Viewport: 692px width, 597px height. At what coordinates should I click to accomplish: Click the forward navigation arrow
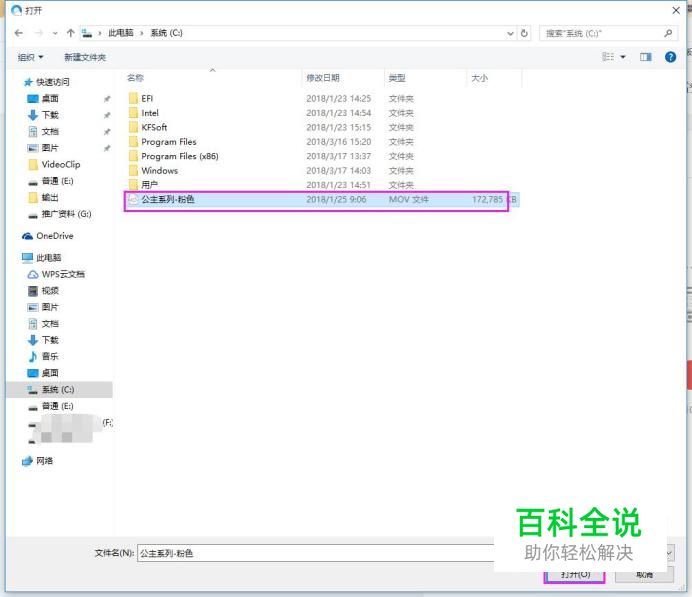(x=39, y=33)
